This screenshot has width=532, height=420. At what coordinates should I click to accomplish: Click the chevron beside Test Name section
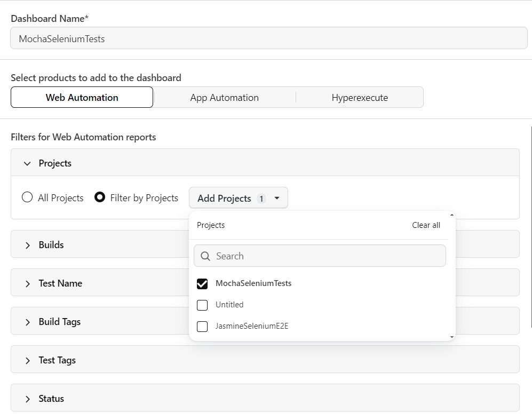(28, 283)
